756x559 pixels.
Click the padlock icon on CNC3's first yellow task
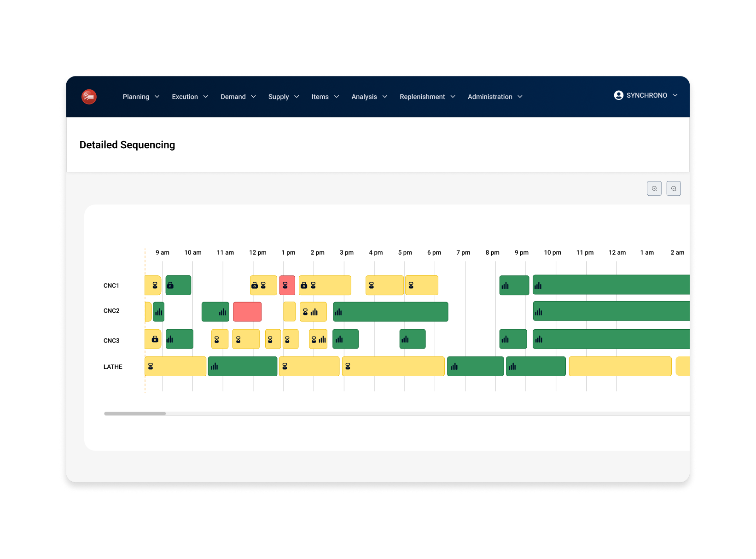[155, 339]
